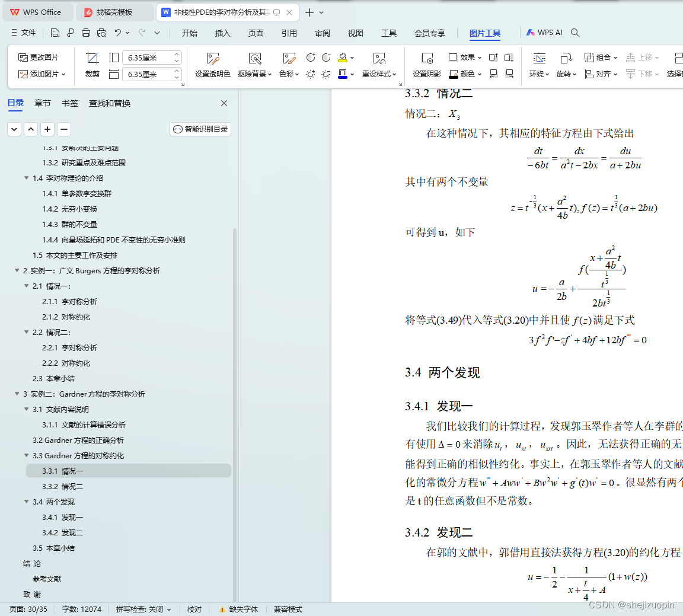The image size is (683, 616).
Task: Increase picture contrast with the plus-circle icon
Action: (x=311, y=58)
